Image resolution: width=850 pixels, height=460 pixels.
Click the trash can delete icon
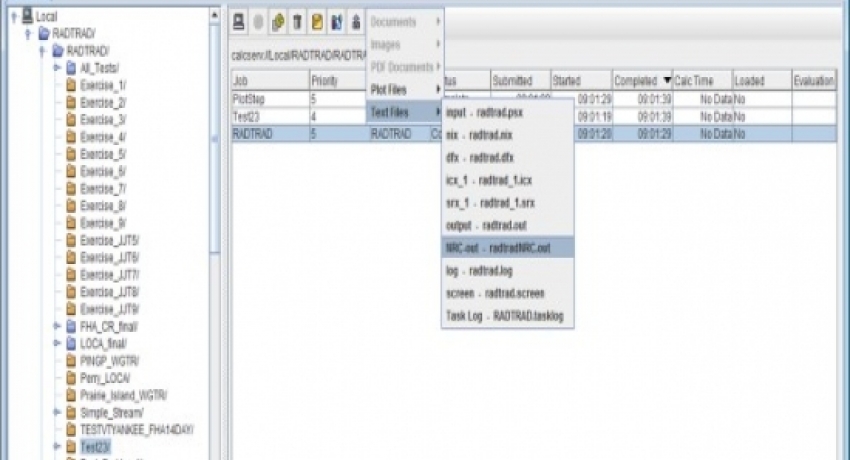pyautogui.click(x=297, y=22)
